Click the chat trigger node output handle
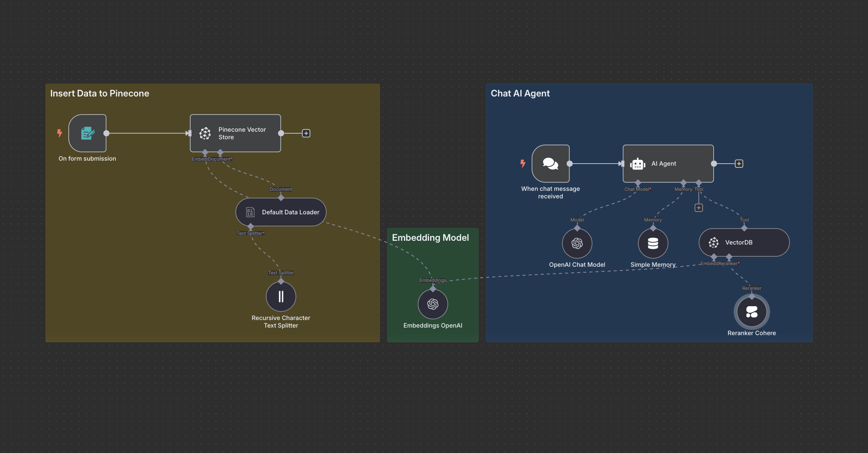Screen dimensions: 868x453 pyautogui.click(x=569, y=164)
